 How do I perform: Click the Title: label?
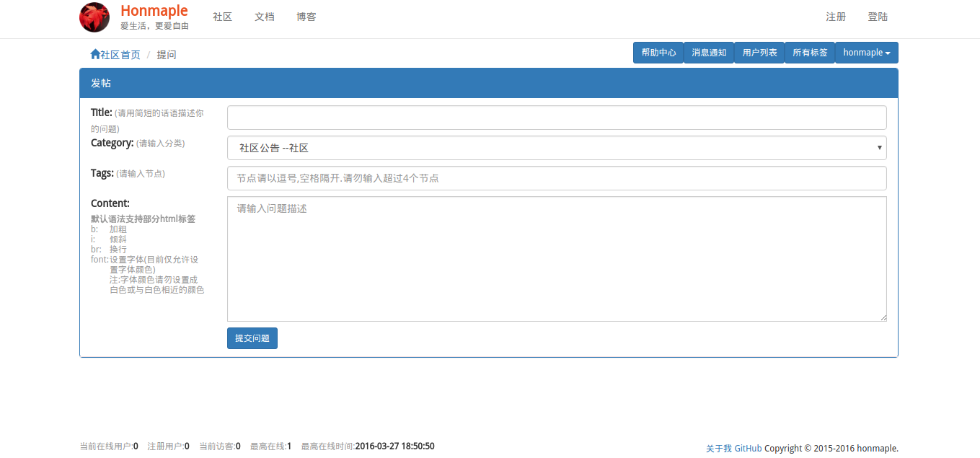pyautogui.click(x=102, y=113)
